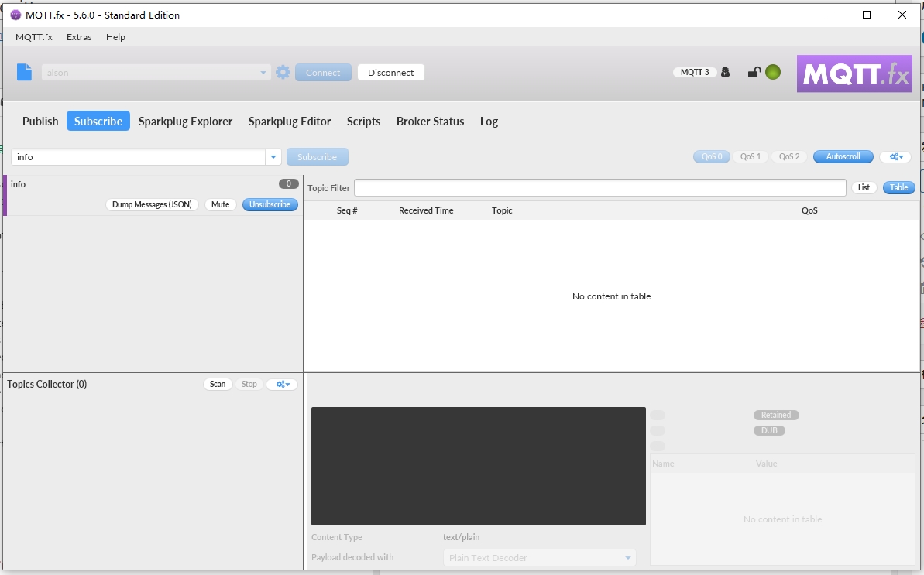Click the green connection status indicator

click(x=772, y=73)
